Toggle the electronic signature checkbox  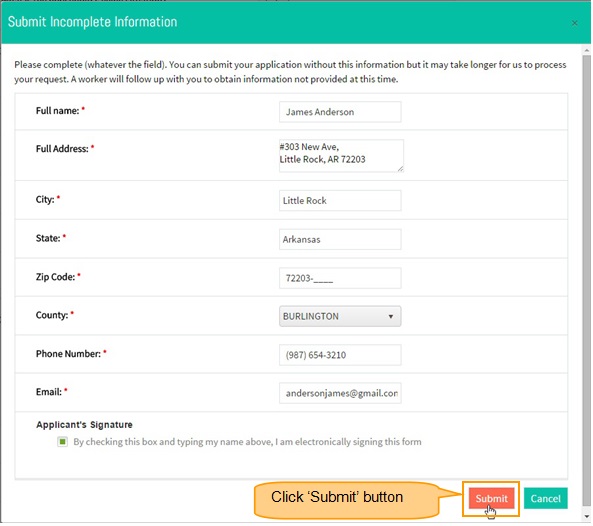click(62, 441)
